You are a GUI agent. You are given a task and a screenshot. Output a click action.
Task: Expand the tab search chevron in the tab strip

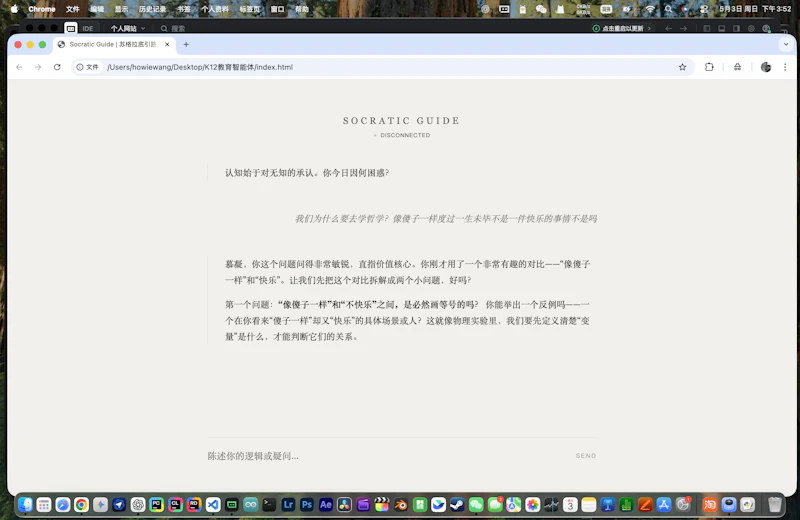click(x=786, y=44)
